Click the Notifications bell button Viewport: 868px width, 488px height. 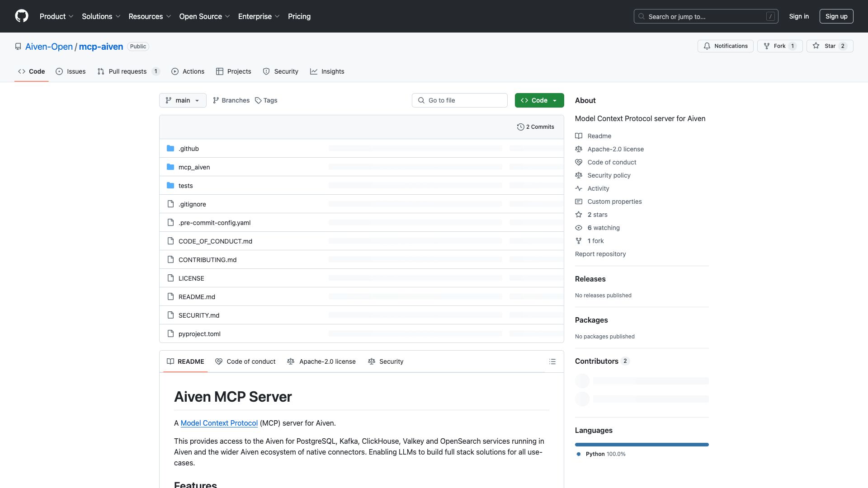[725, 46]
